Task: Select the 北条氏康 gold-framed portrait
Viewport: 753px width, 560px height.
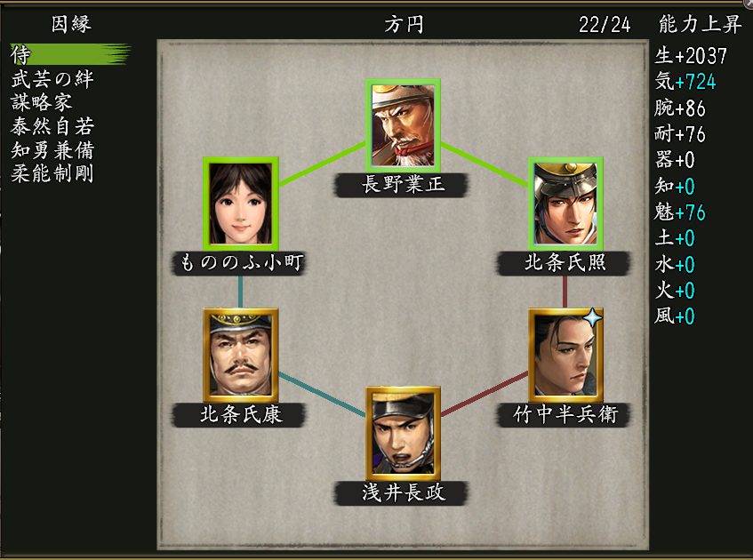Action: (240, 356)
